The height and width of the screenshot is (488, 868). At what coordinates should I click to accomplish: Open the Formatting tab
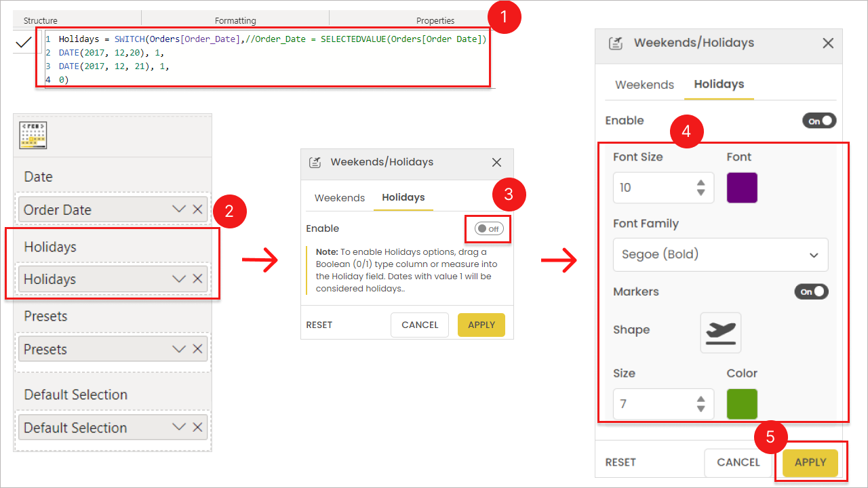pyautogui.click(x=235, y=20)
